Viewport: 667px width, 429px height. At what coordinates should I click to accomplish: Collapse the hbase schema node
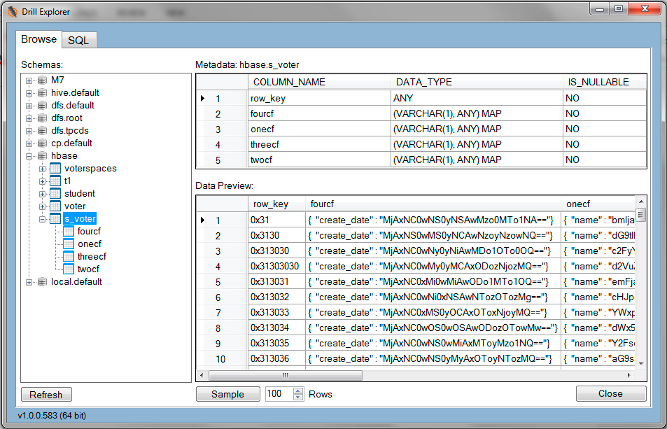(x=30, y=156)
